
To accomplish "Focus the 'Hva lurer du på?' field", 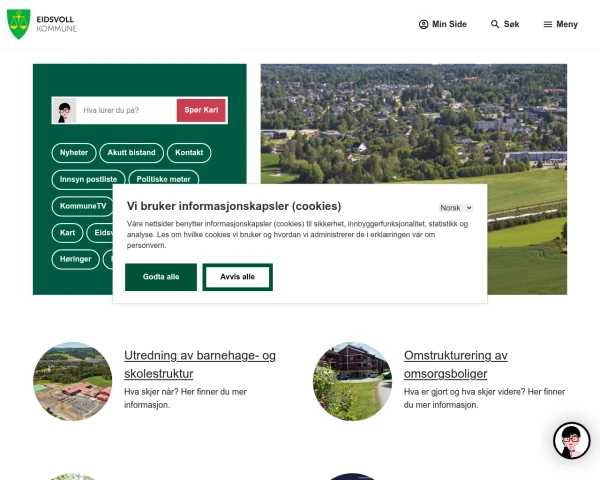I will pyautogui.click(x=126, y=110).
